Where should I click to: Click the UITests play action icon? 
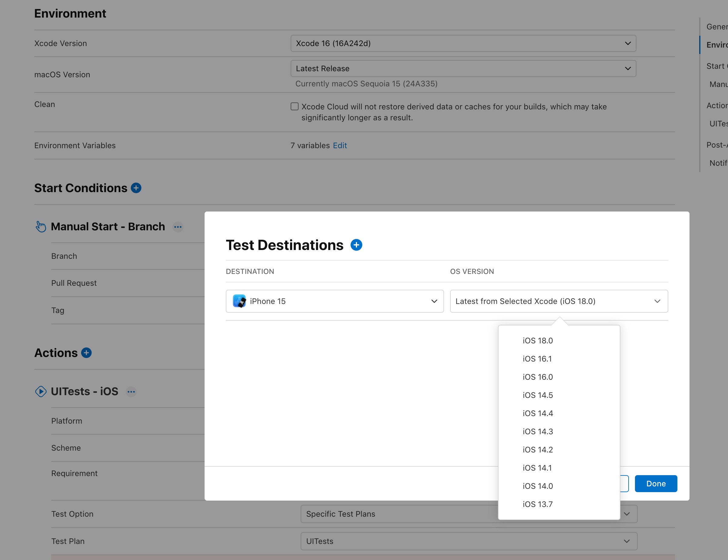click(41, 391)
